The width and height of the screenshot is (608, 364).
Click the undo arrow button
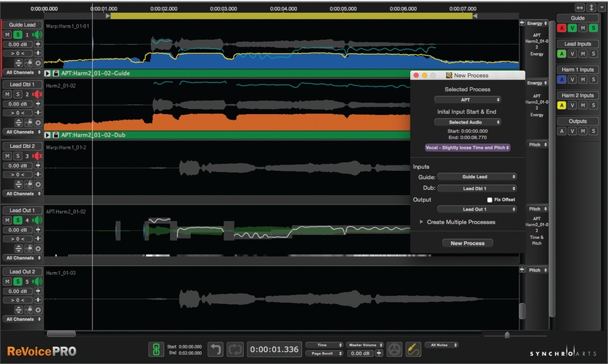(215, 349)
